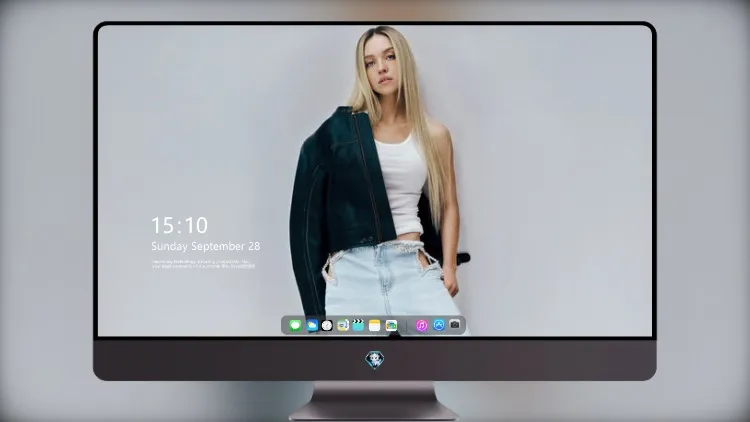750x422 pixels.
Task: Launch the clapperboard video app
Action: coord(358,325)
